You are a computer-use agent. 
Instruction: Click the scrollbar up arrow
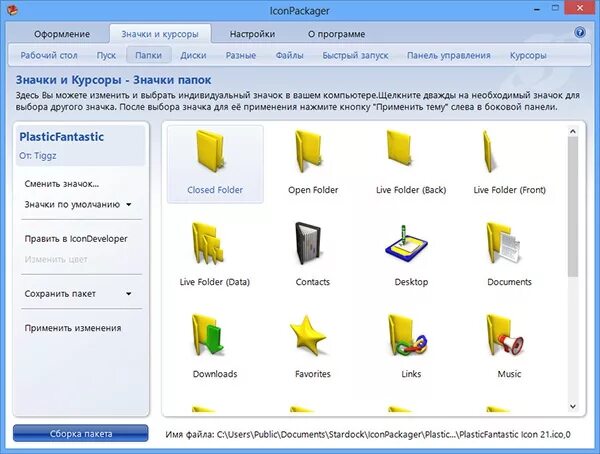point(572,132)
